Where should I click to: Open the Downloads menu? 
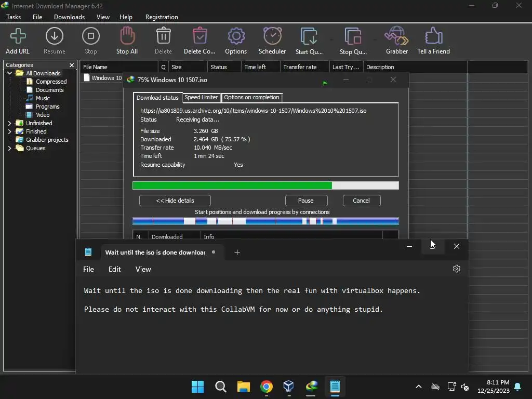[69, 17]
